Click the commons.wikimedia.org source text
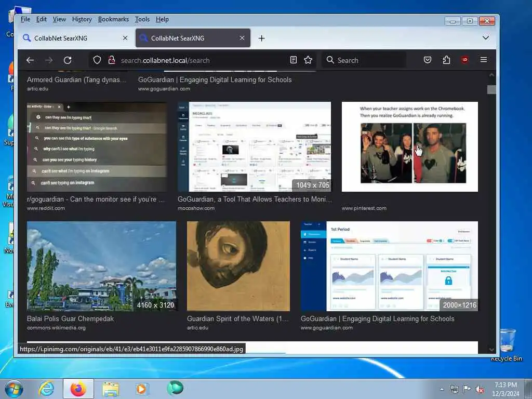This screenshot has height=399, width=532. 56,328
